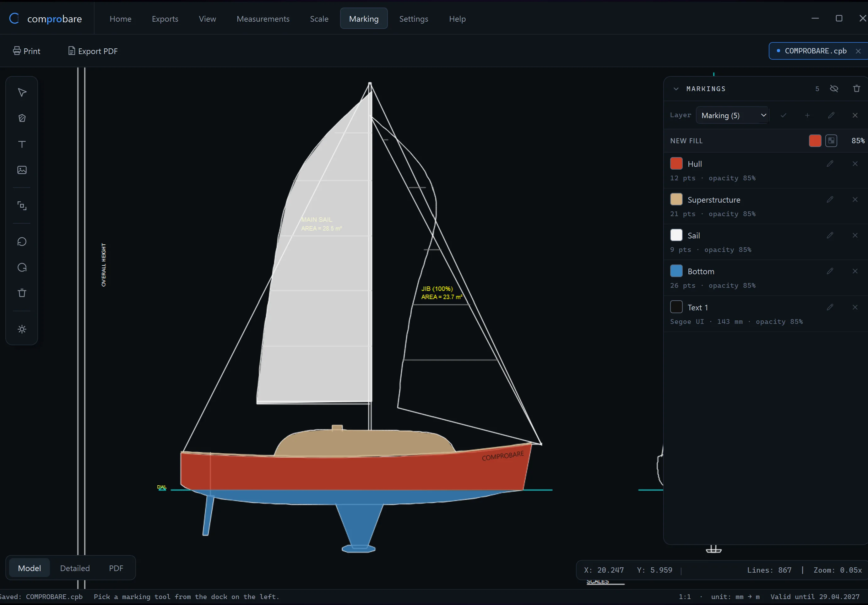
Task: Click the Export PDF button
Action: point(93,51)
